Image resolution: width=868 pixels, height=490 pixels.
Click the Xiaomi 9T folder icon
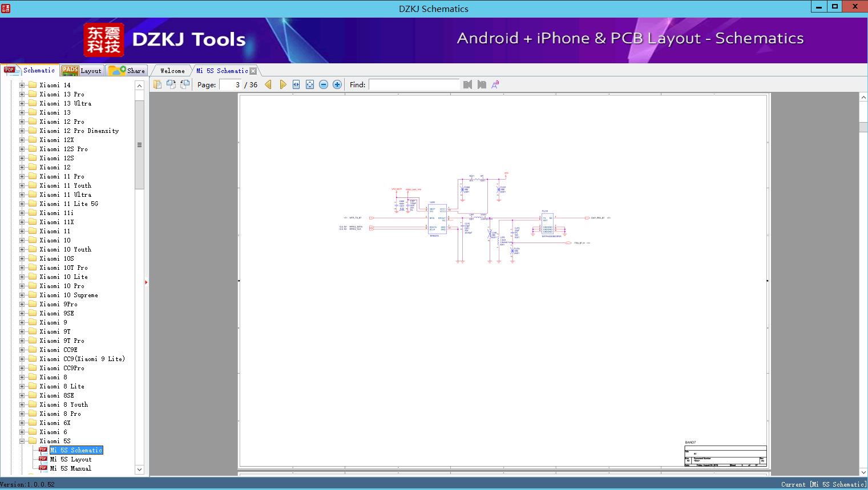coord(33,331)
